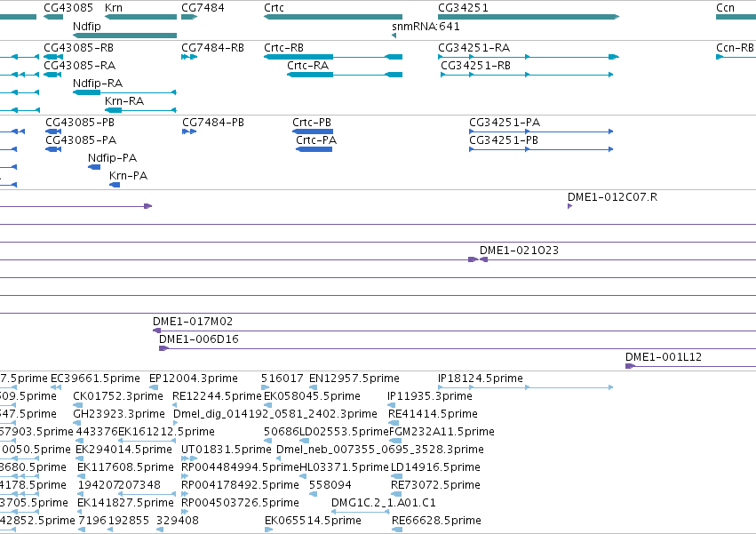Viewport: 756px width, 534px height.
Task: Select EST LD14916.5prime label
Action: 435,467
